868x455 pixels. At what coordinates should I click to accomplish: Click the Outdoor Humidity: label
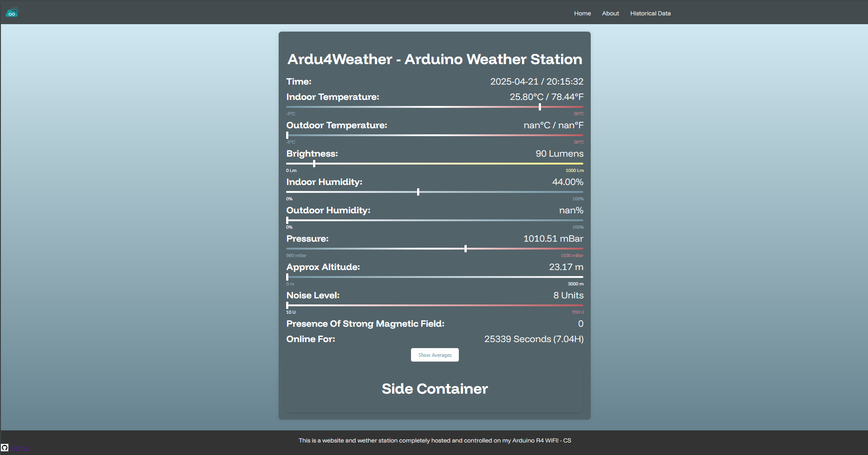pyautogui.click(x=328, y=210)
